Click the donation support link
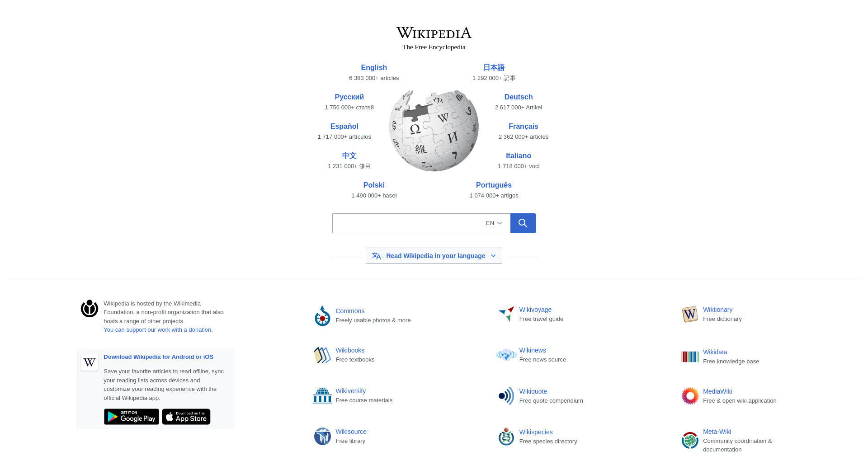This screenshot has width=868, height=470. pos(158,330)
